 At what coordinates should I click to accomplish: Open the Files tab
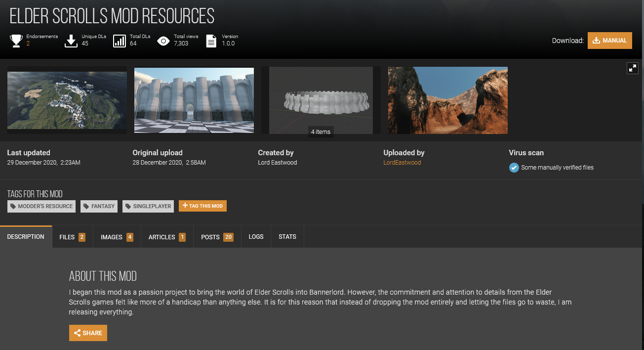point(73,237)
